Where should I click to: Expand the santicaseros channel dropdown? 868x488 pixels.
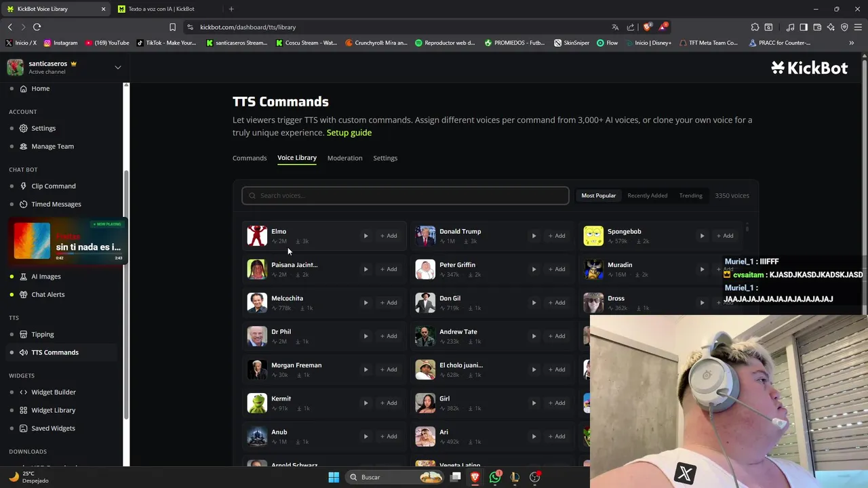[117, 67]
